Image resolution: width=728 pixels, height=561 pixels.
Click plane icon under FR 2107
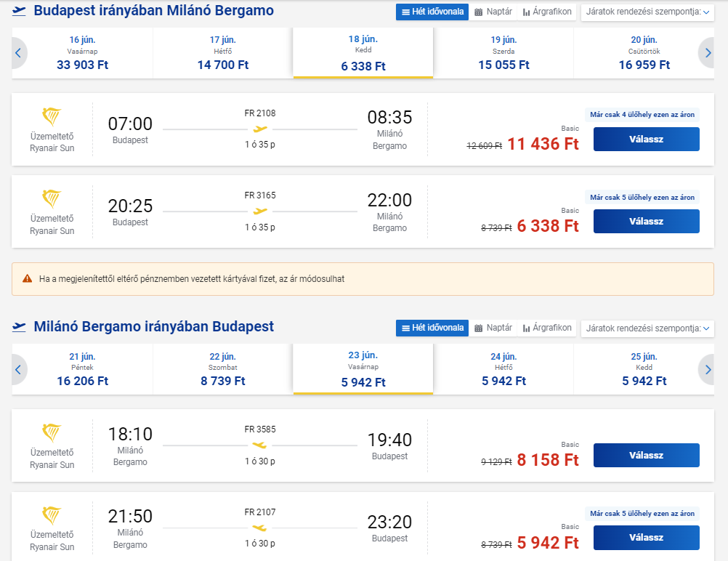[260, 528]
